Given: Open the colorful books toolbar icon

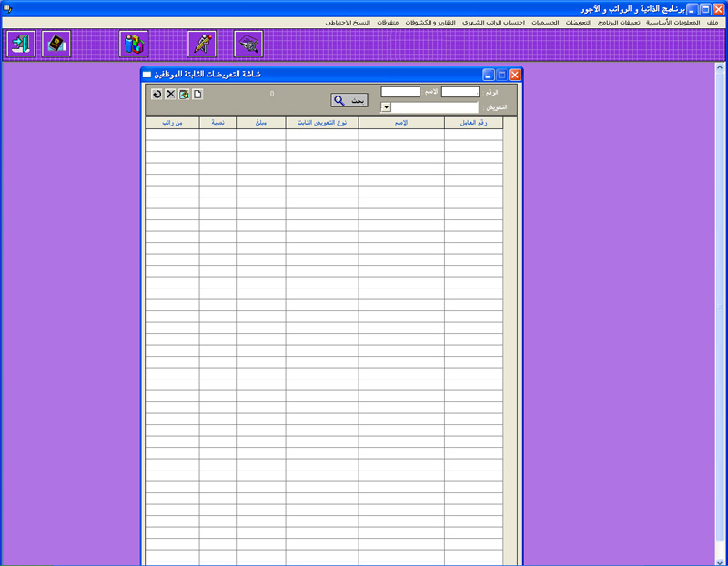Looking at the screenshot, I should point(134,44).
